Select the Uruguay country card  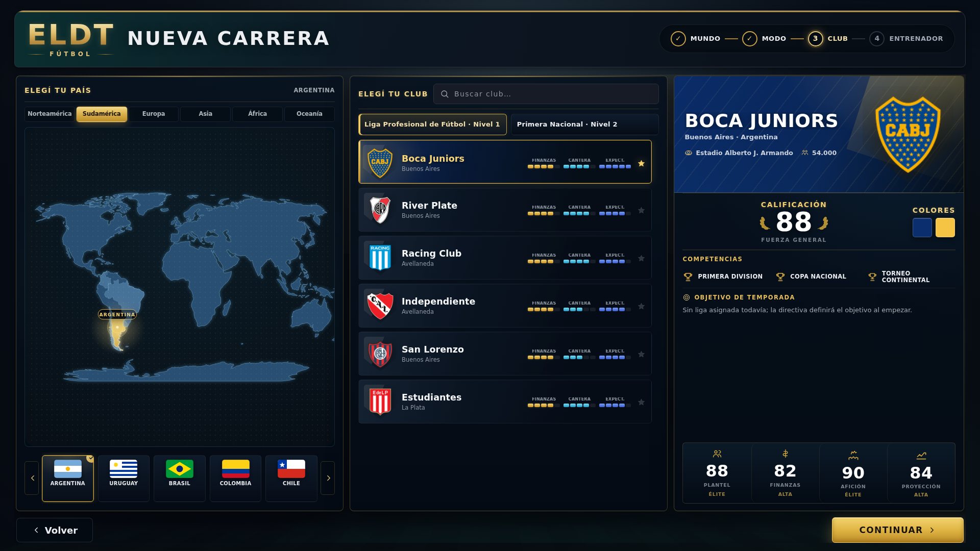(124, 478)
